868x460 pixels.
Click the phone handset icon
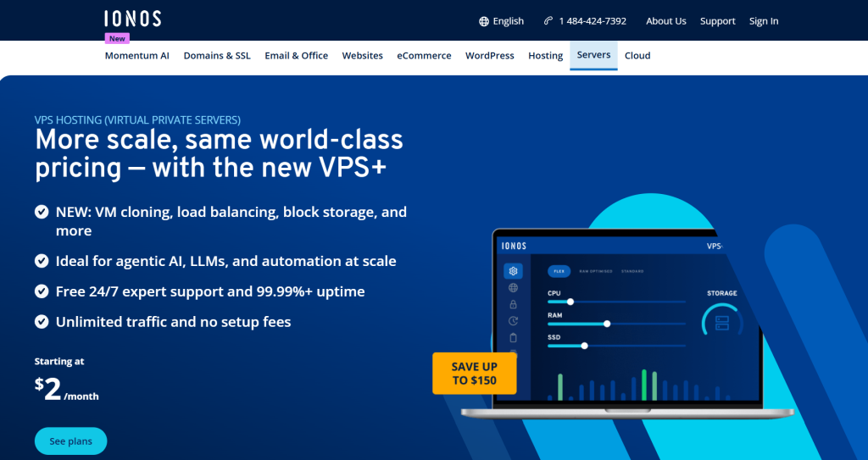click(x=548, y=21)
